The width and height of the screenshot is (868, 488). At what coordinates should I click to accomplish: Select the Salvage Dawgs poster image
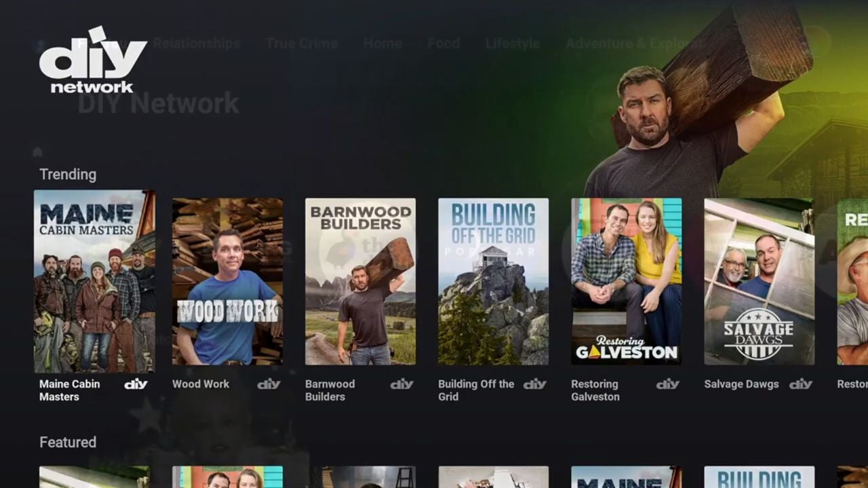[759, 281]
